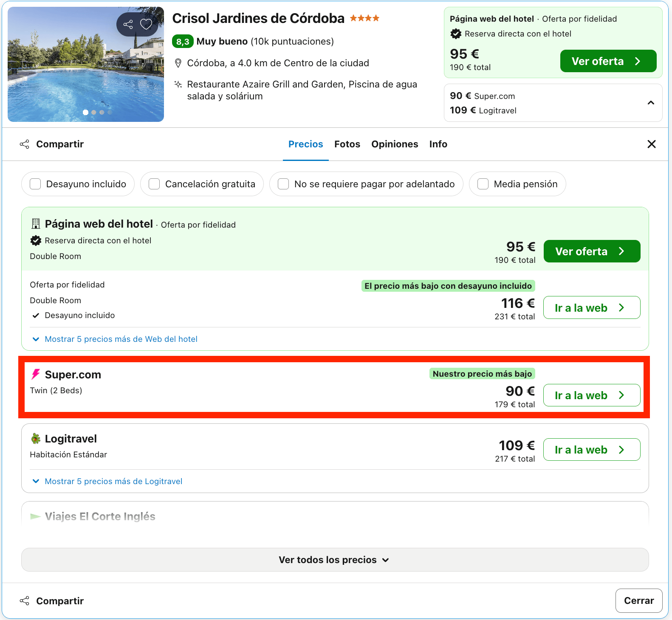
Task: Click the (10k puntuaciones) text
Action: click(292, 41)
